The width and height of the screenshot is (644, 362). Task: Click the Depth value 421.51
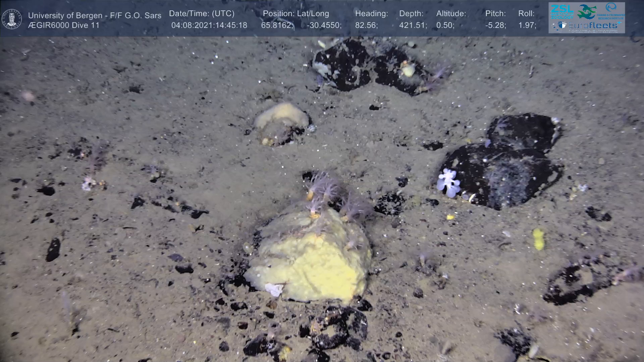pos(413,25)
